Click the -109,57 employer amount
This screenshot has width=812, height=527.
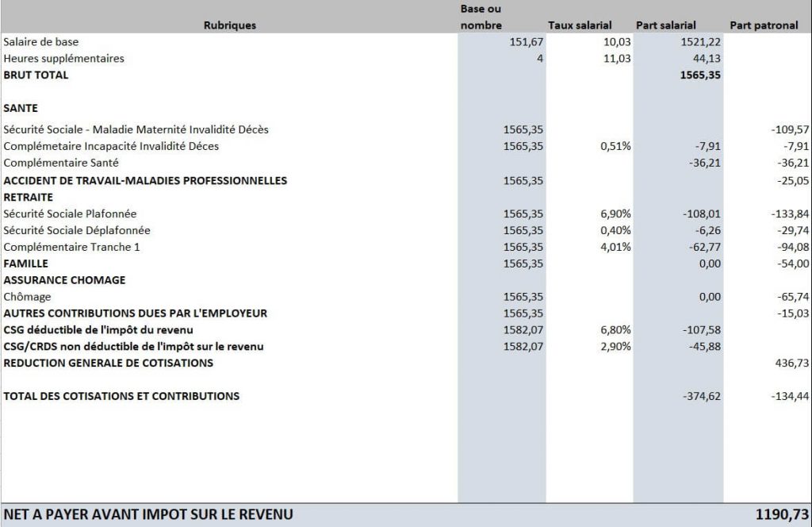click(x=790, y=129)
